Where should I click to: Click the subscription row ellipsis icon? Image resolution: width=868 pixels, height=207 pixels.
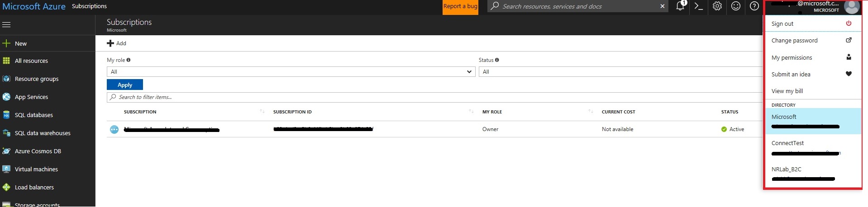tap(114, 129)
